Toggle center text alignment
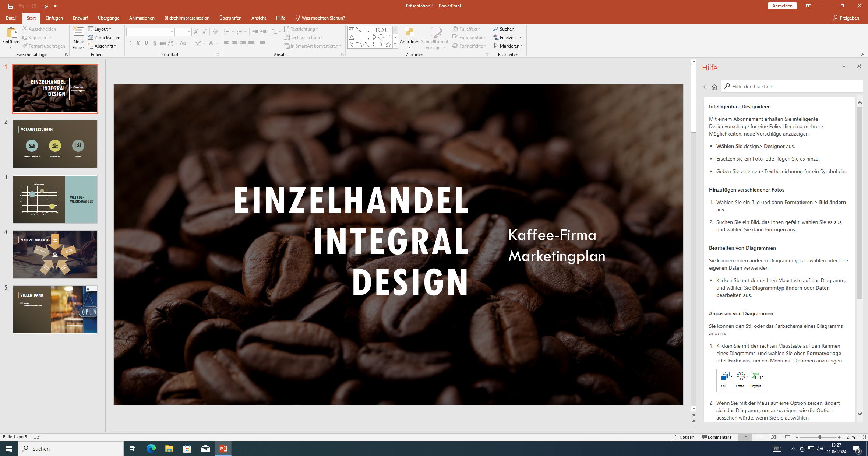The height and width of the screenshot is (456, 868). pyautogui.click(x=235, y=43)
